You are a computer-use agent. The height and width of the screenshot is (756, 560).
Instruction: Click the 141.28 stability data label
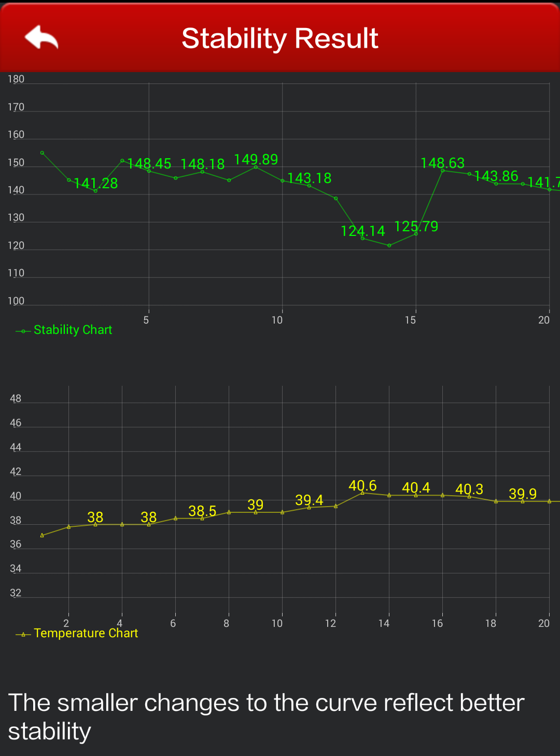point(96,184)
